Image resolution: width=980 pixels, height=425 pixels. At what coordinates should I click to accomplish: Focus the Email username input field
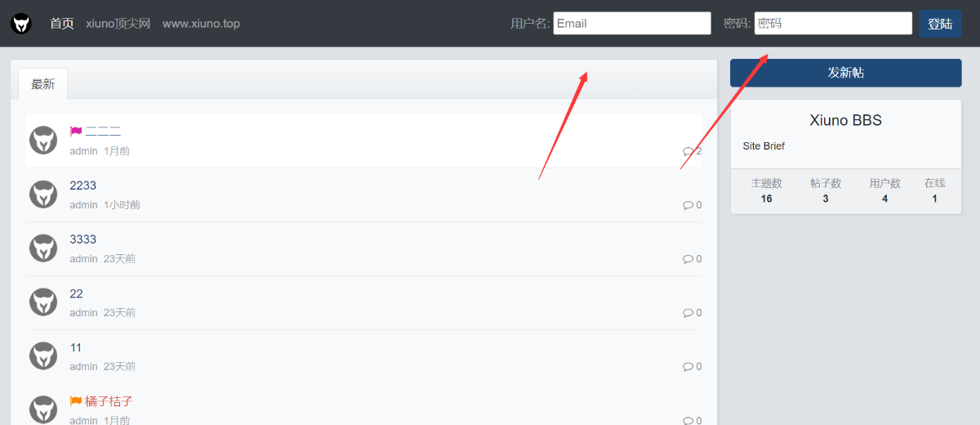[x=632, y=23]
